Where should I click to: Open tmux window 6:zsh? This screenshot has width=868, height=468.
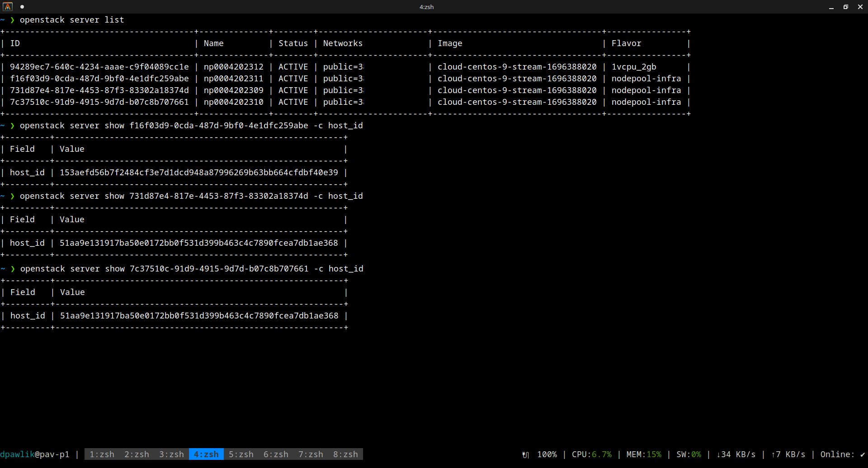point(276,454)
